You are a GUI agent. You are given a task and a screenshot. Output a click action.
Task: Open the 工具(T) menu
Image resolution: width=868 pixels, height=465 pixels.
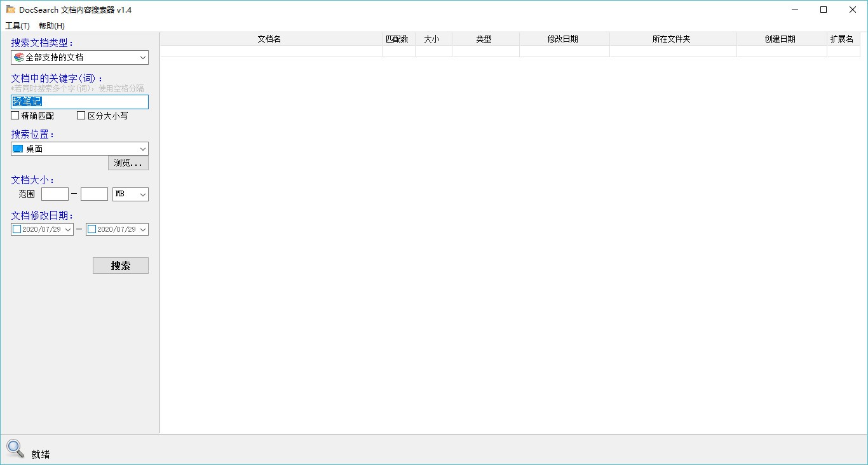(x=17, y=26)
